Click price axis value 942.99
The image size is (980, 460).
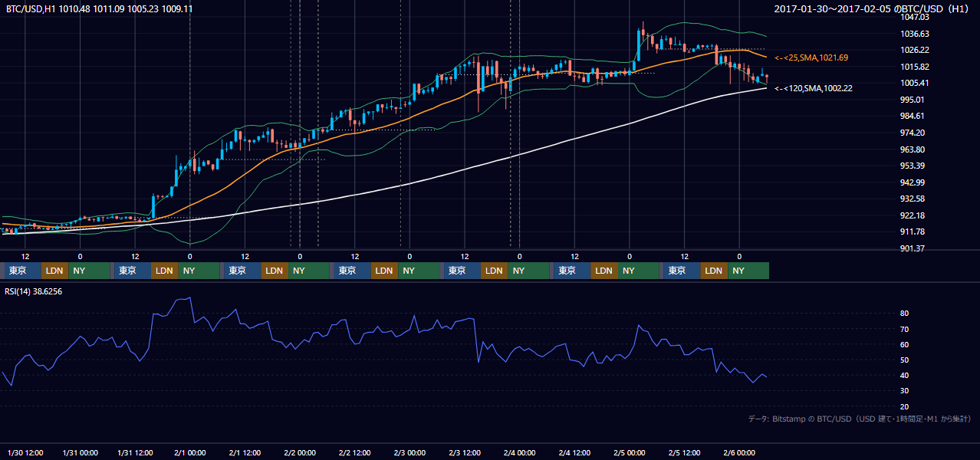[x=913, y=182]
